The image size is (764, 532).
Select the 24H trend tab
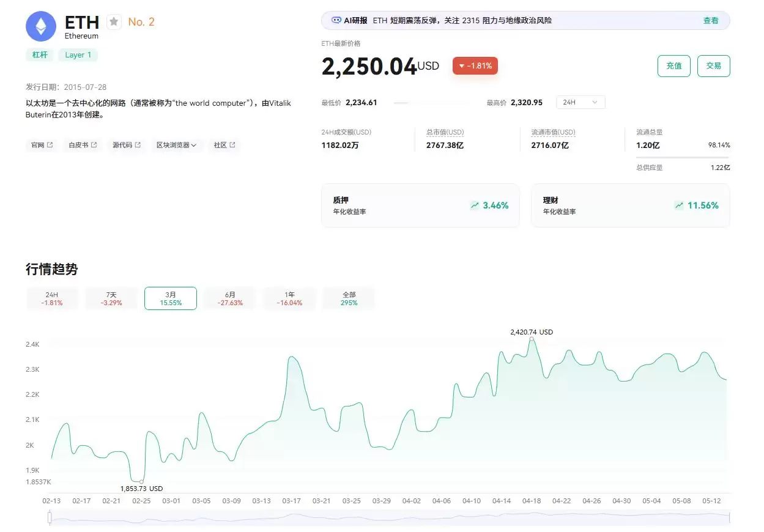pyautogui.click(x=52, y=298)
